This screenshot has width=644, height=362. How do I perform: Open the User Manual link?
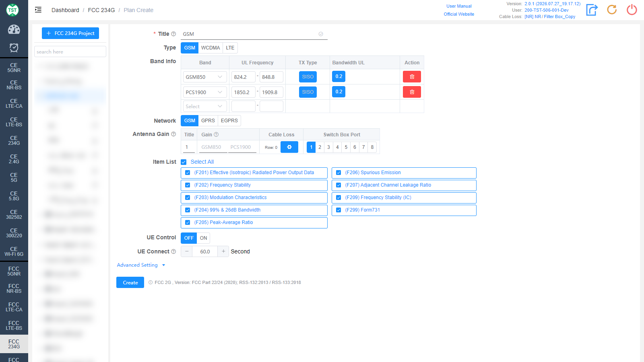459,6
